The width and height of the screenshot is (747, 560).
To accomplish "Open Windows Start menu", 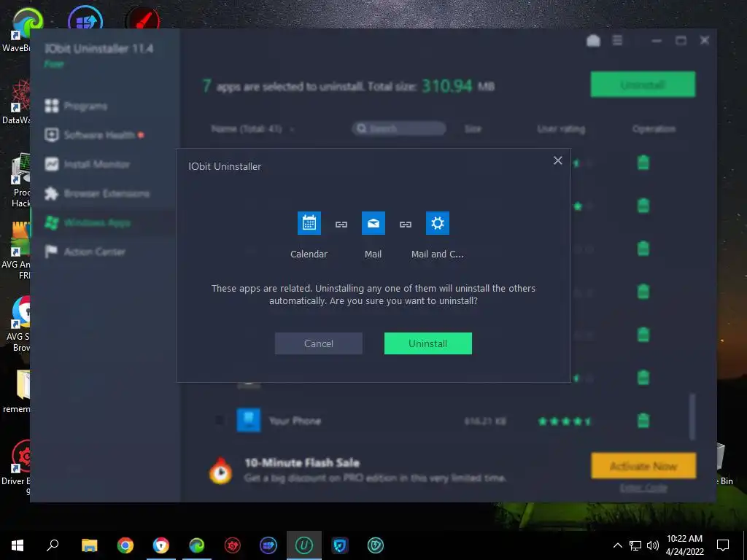I will (18, 545).
